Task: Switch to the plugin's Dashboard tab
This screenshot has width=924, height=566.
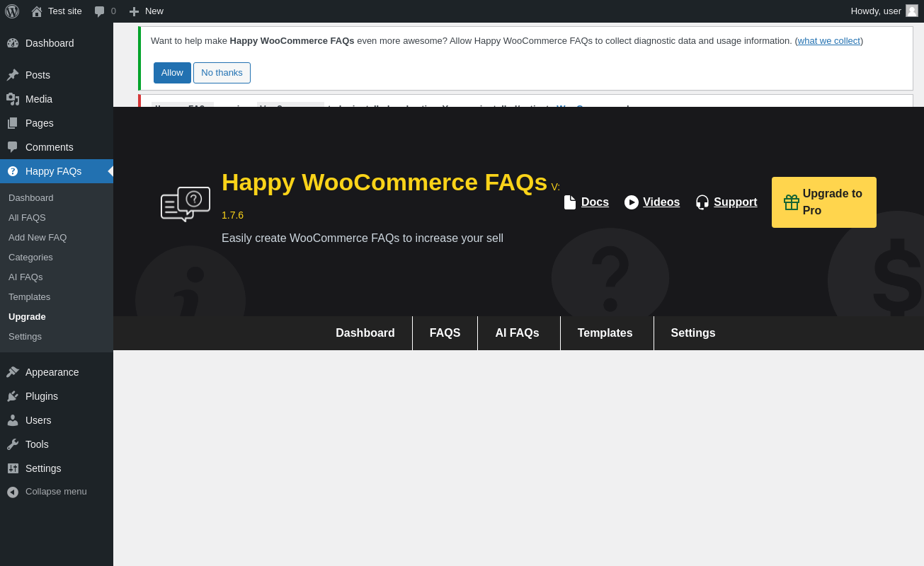Action: (365, 333)
